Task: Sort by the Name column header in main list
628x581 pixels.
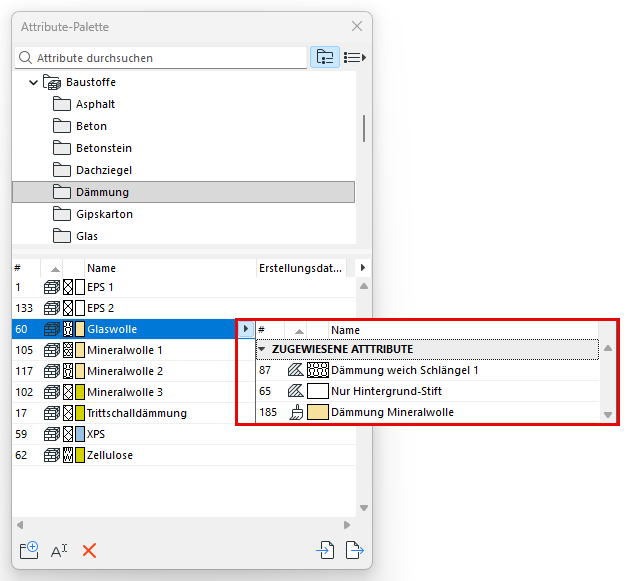Action: tap(170, 268)
